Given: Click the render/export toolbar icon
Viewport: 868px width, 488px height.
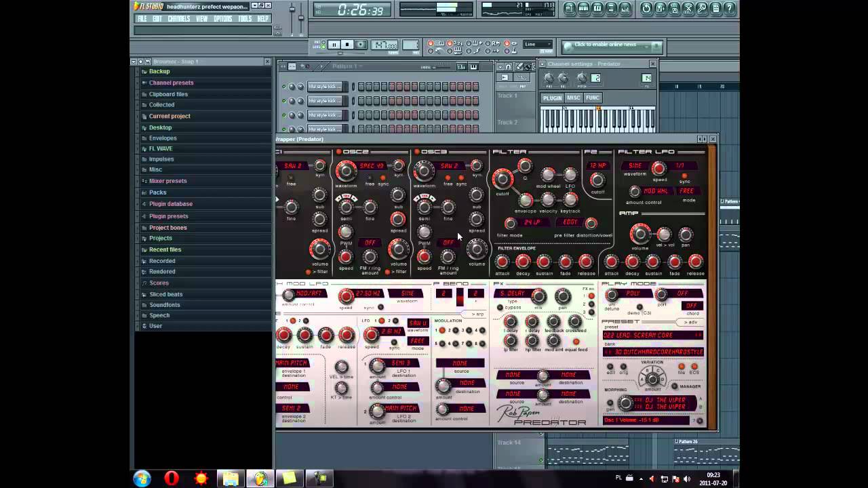Looking at the screenshot, I should point(674,8).
